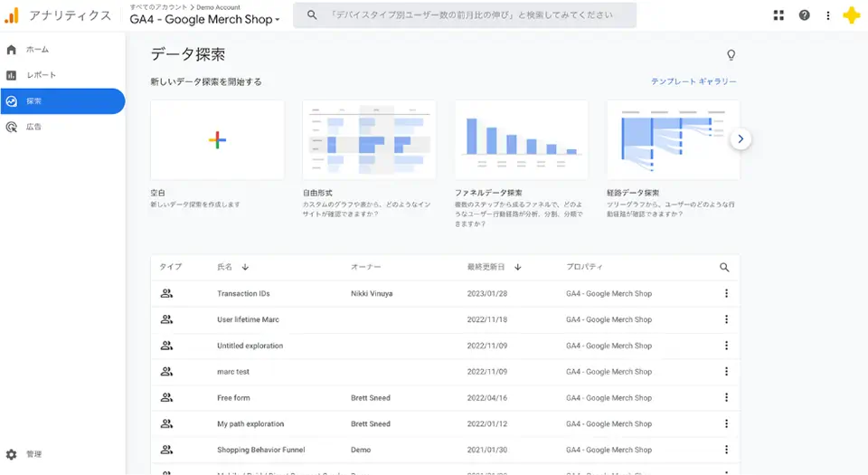Open more options for marc test row

[x=726, y=372]
